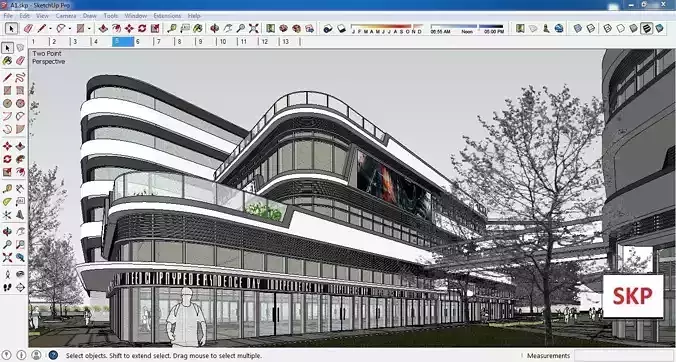This screenshot has width=676, height=362.
Task: Toggle X-ray face style
Action: tap(578, 28)
